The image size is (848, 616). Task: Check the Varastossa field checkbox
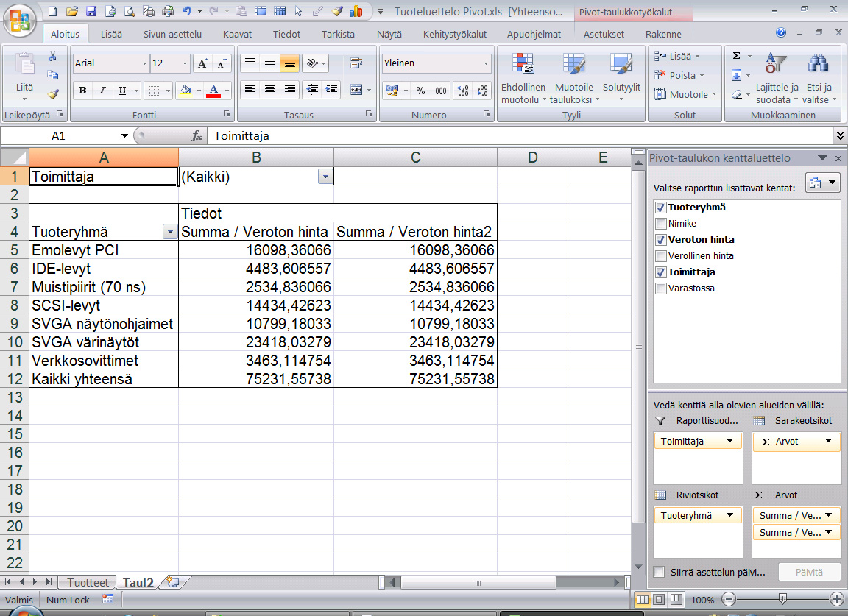(660, 288)
